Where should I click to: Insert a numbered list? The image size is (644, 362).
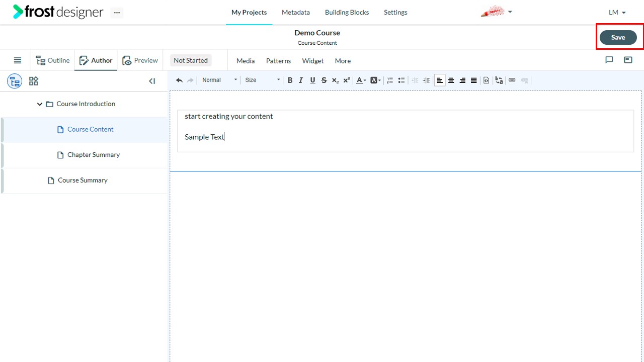[x=390, y=80]
